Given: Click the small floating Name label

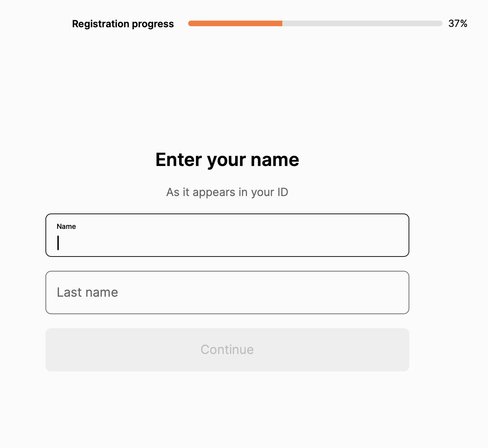Looking at the screenshot, I should 66,226.
